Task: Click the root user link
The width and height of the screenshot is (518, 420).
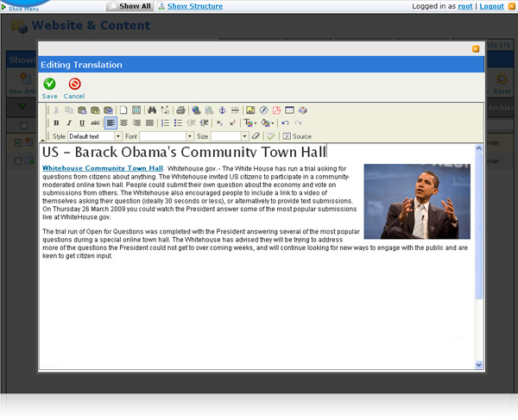Action: tap(465, 6)
